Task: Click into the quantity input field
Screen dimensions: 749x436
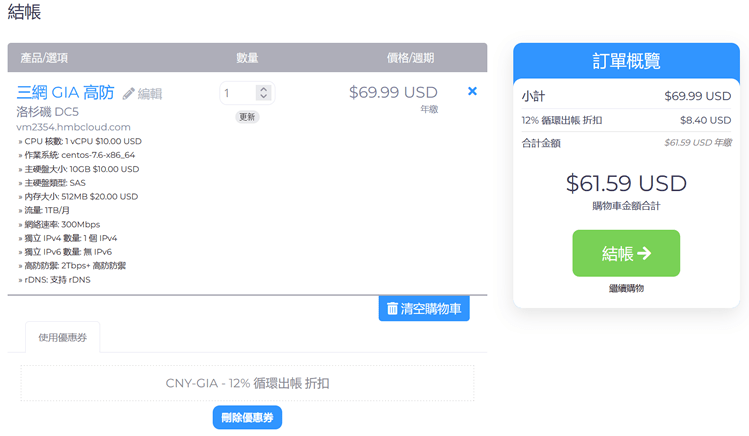Action: click(238, 93)
